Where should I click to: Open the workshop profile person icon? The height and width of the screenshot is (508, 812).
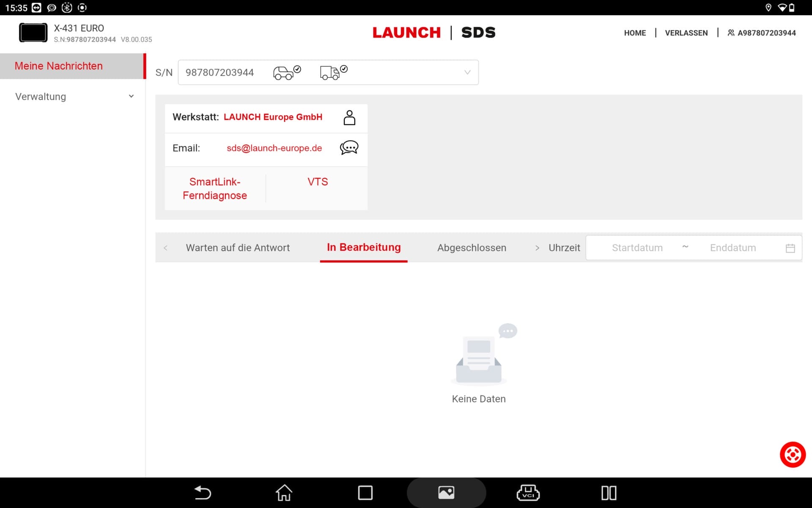point(349,118)
